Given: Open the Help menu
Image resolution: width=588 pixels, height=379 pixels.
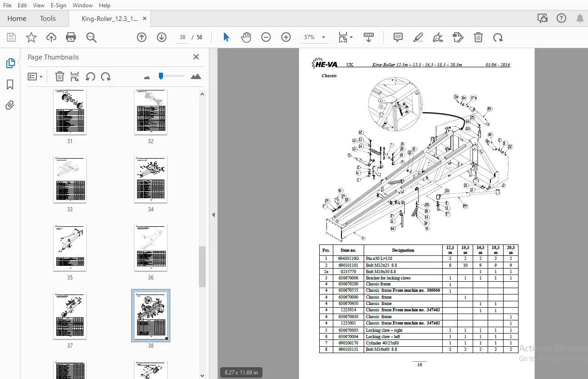Looking at the screenshot, I should [104, 5].
